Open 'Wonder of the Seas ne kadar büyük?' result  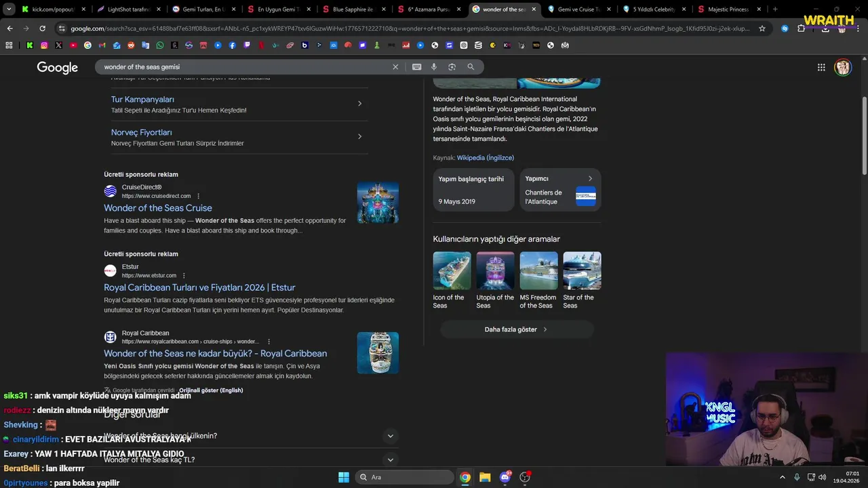(216, 353)
